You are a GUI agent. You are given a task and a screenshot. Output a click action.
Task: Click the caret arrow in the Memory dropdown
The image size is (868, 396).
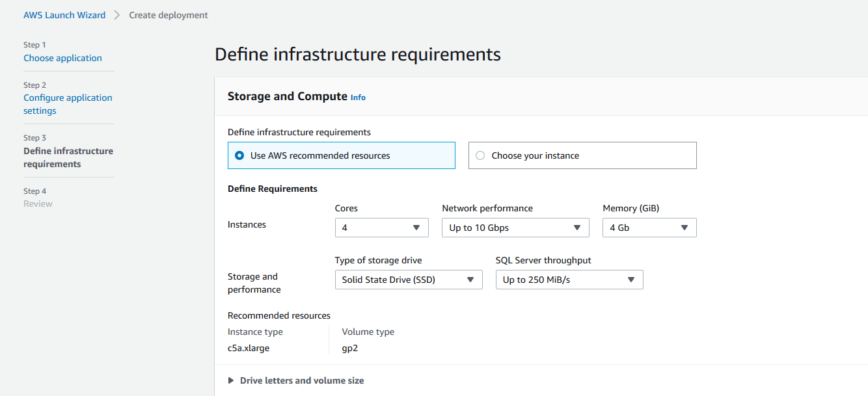tap(684, 228)
